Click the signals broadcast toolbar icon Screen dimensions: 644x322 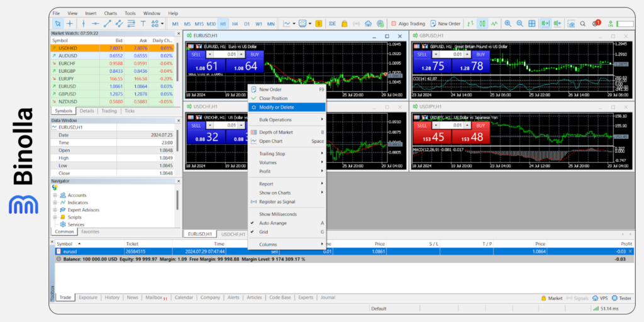click(x=356, y=23)
